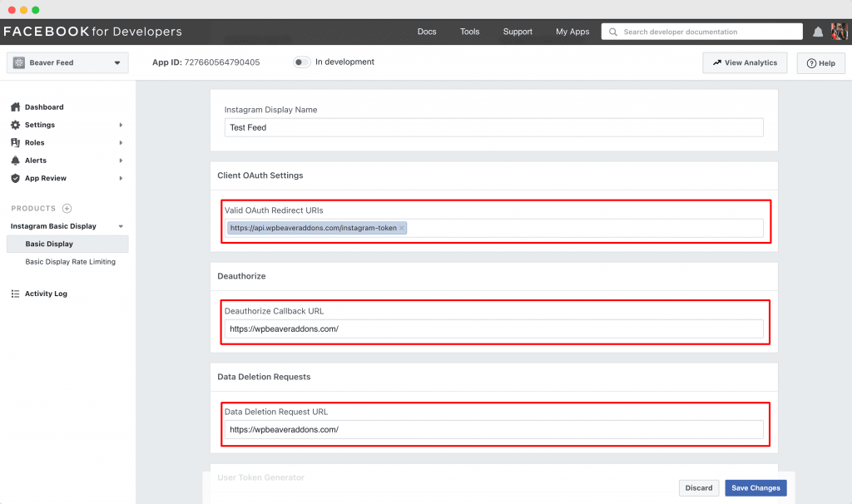Go to Dashboard page
The image size is (852, 504).
[x=44, y=107]
